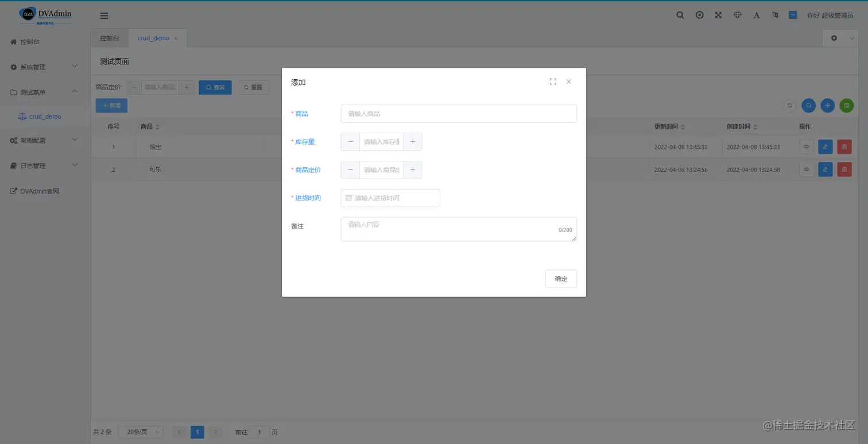Open the 20条/页 page size dropdown
868x444 pixels.
(141, 431)
